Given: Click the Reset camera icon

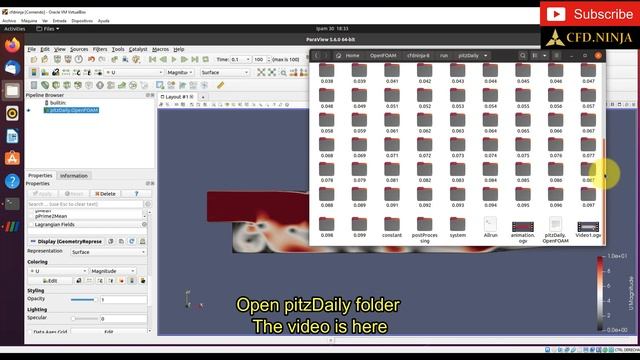Looking at the screenshot, I should [261, 73].
